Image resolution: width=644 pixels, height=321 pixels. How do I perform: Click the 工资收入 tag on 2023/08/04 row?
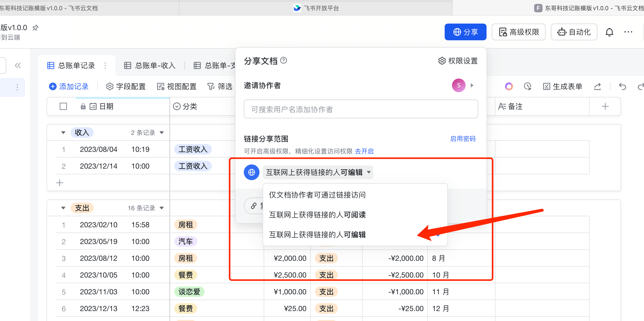tap(193, 149)
